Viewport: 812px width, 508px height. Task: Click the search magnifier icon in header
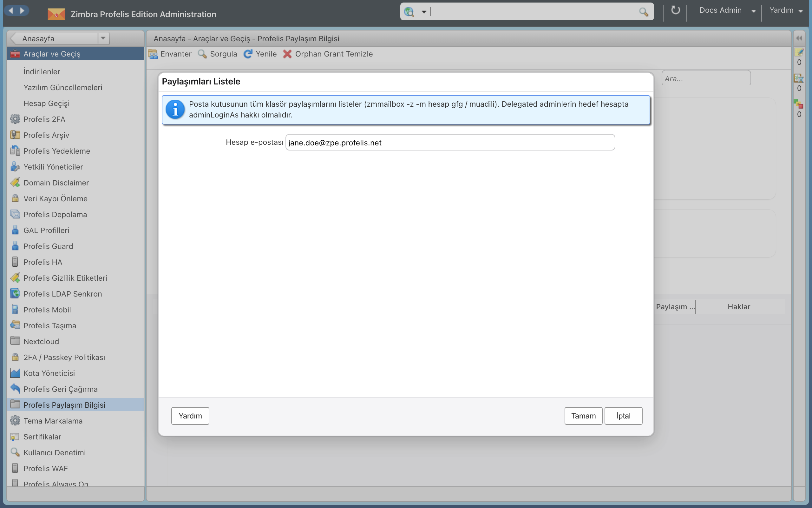[x=644, y=12]
